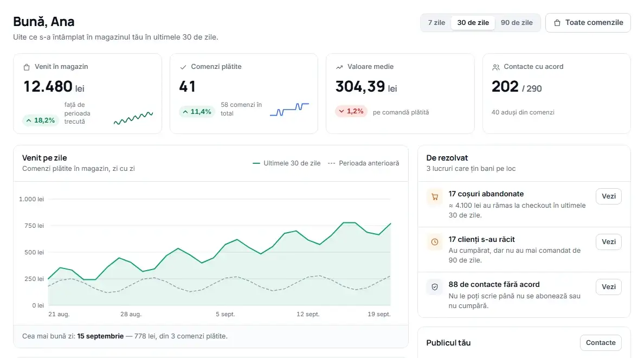644x358 pixels.
Task: Switch the period to 90 de zile
Action: pos(517,23)
